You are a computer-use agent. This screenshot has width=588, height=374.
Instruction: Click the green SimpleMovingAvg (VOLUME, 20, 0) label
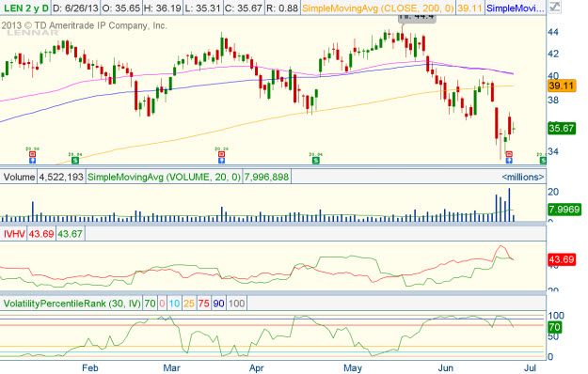tap(164, 177)
